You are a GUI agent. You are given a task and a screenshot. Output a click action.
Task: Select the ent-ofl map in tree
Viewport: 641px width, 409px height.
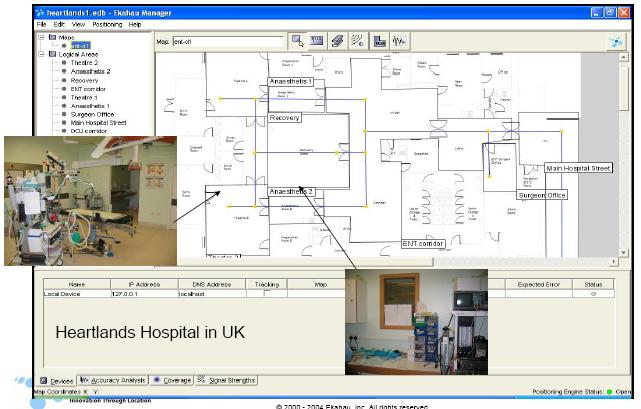click(x=81, y=45)
